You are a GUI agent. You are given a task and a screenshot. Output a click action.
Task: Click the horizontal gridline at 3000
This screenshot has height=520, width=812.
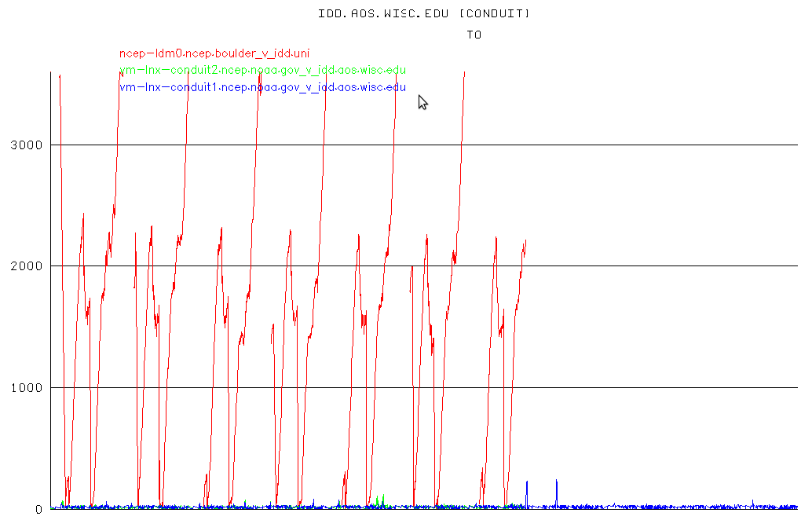(628, 145)
